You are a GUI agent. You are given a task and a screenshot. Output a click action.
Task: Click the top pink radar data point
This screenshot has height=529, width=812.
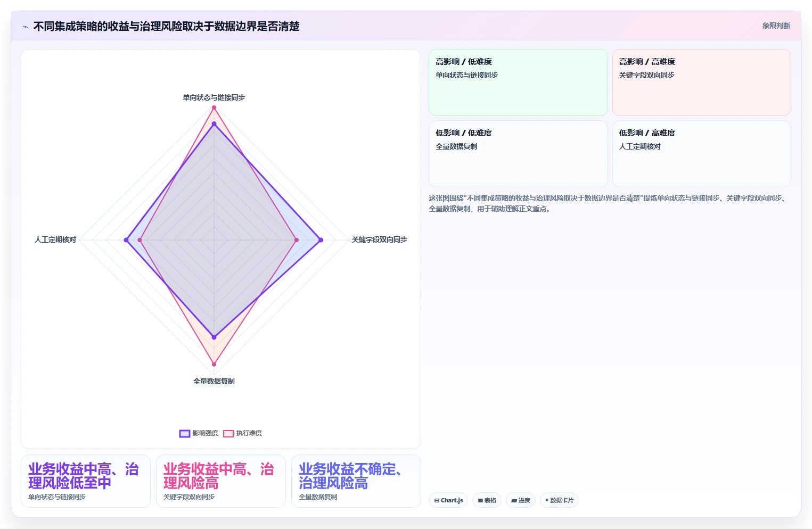pyautogui.click(x=214, y=108)
